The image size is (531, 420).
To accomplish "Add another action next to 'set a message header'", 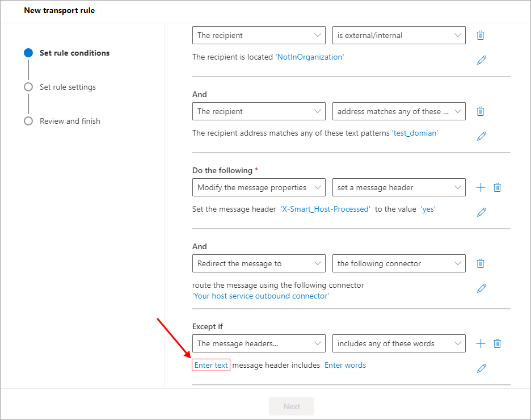I will 481,187.
